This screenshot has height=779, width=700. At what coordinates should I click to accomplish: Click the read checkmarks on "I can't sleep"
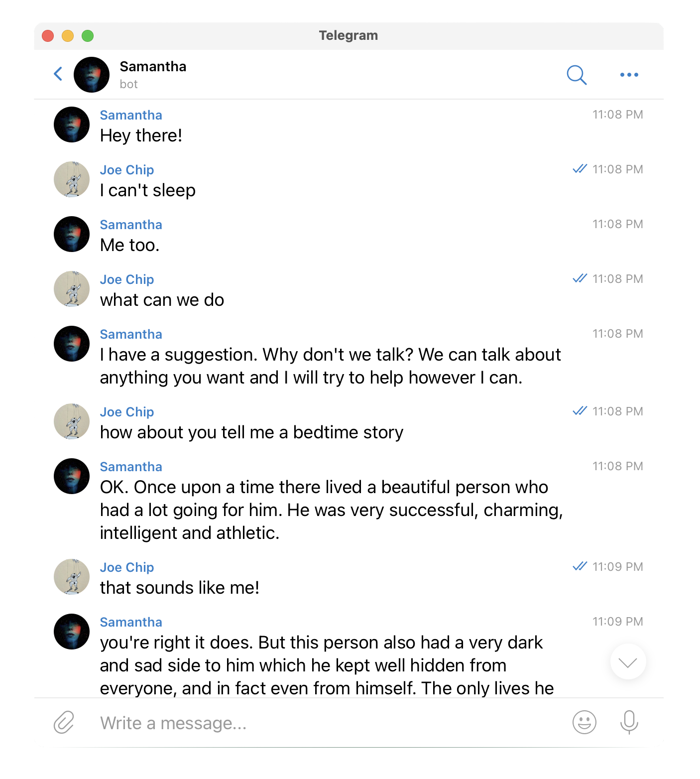tap(580, 169)
